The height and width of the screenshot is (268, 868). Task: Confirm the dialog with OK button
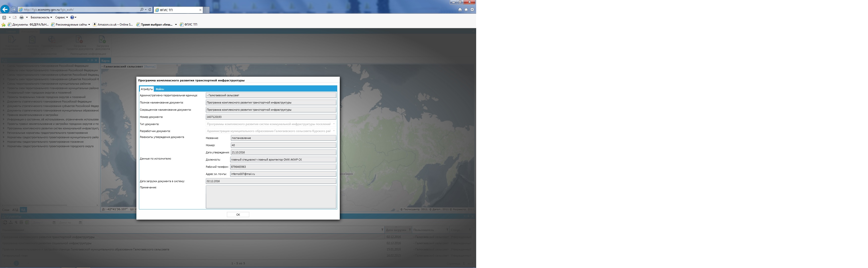(x=238, y=214)
